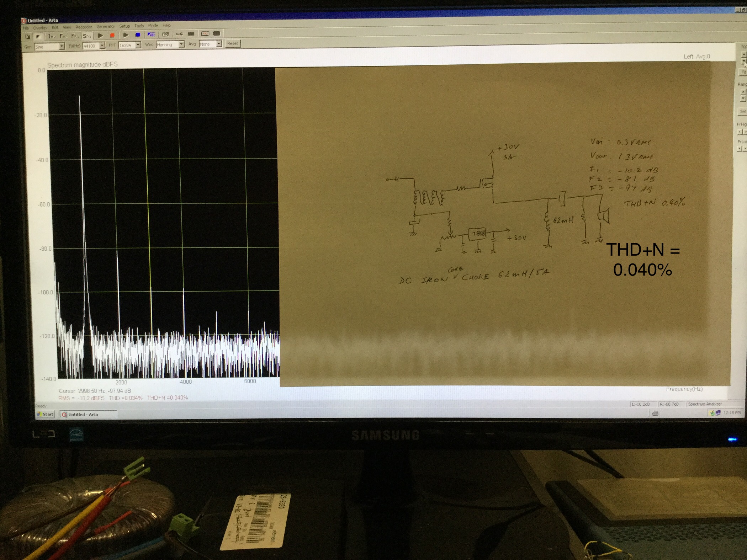Screen dimensions: 747x560
Task: Open the Mode menu
Action: tap(153, 26)
